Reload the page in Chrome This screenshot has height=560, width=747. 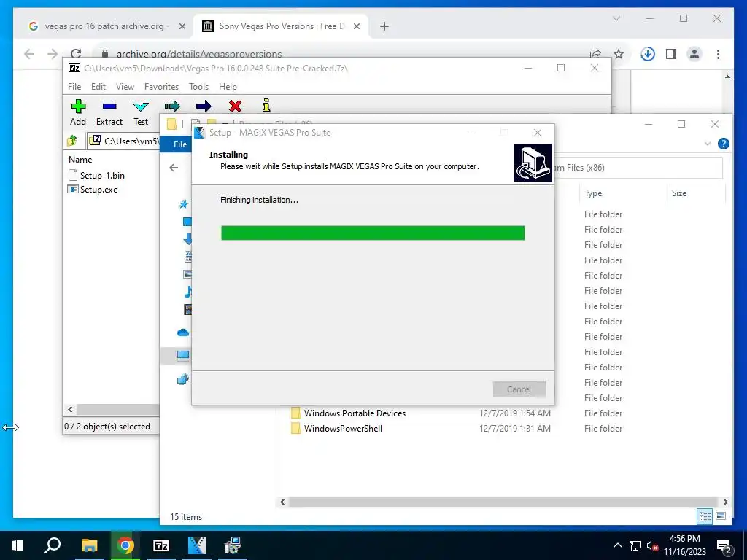click(x=76, y=54)
